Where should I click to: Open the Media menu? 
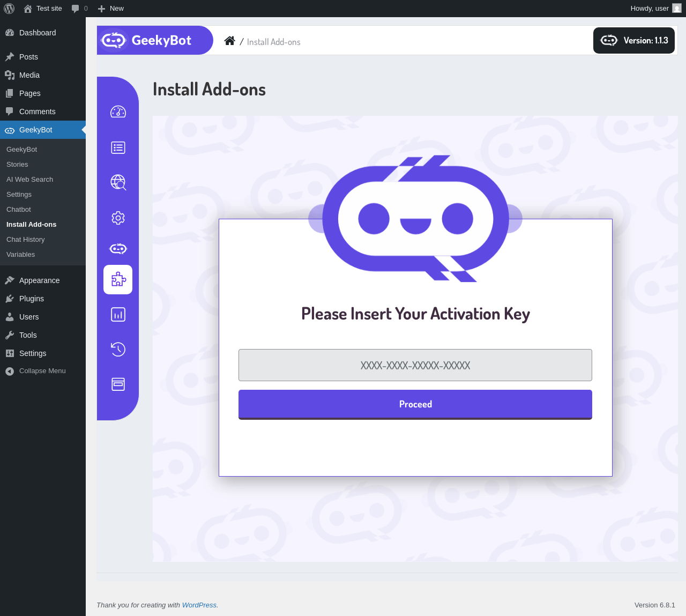pos(43,75)
